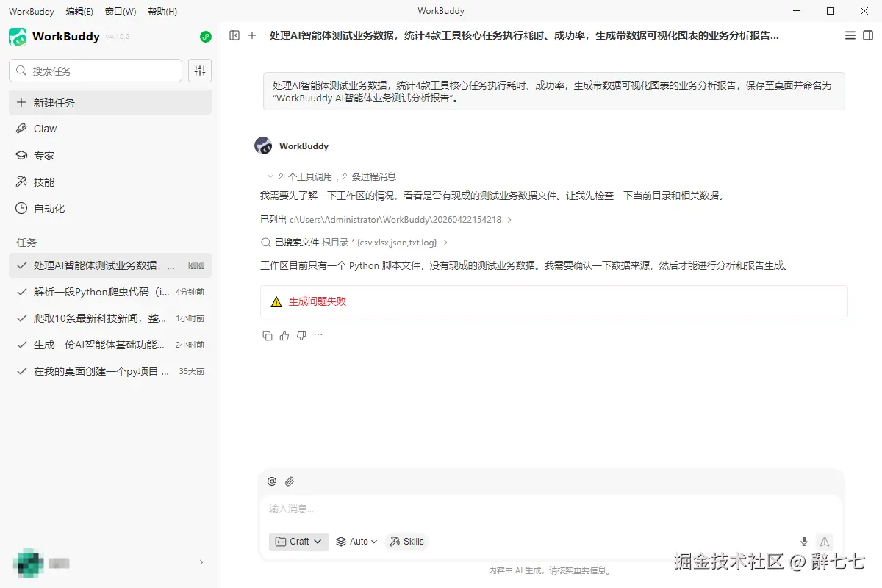
Task: Copy the response with copy icon
Action: coord(268,336)
